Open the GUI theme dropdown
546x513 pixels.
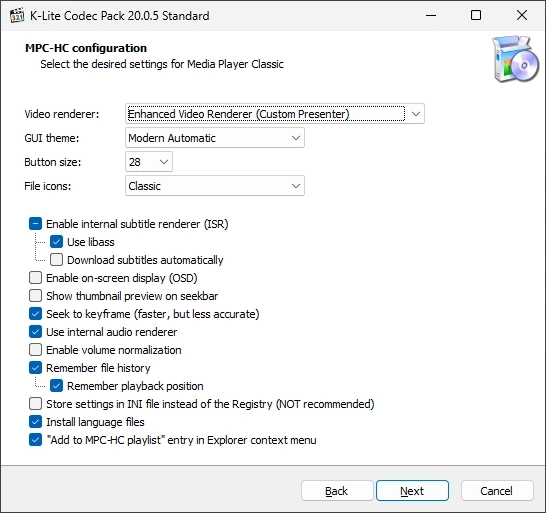pyautogui.click(x=215, y=138)
